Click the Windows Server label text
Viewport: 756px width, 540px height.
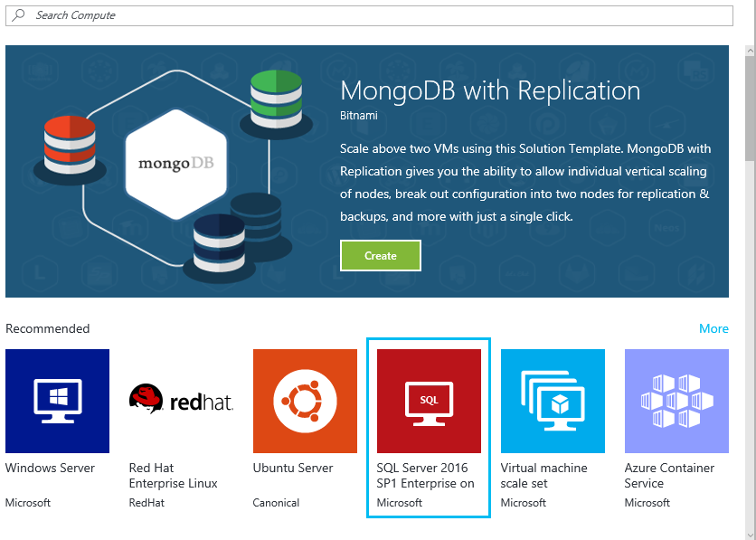click(x=50, y=468)
